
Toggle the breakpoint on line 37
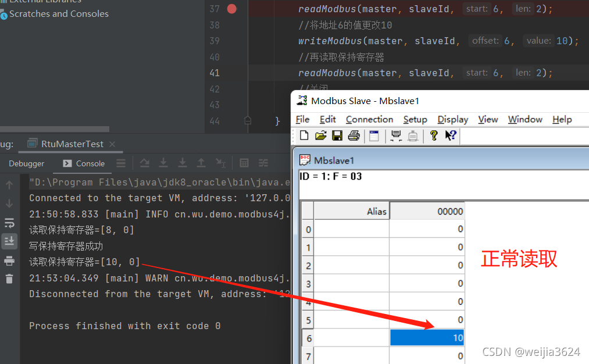pos(232,9)
